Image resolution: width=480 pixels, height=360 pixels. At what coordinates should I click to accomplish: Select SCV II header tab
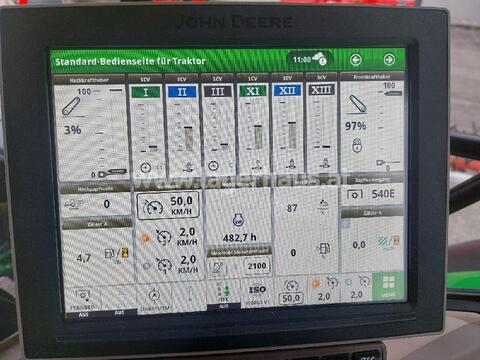(x=182, y=92)
